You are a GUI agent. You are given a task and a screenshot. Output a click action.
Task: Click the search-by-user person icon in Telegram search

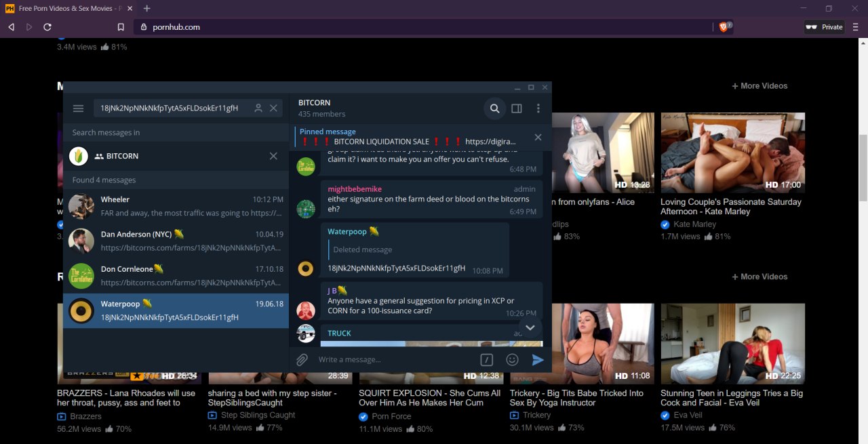258,108
